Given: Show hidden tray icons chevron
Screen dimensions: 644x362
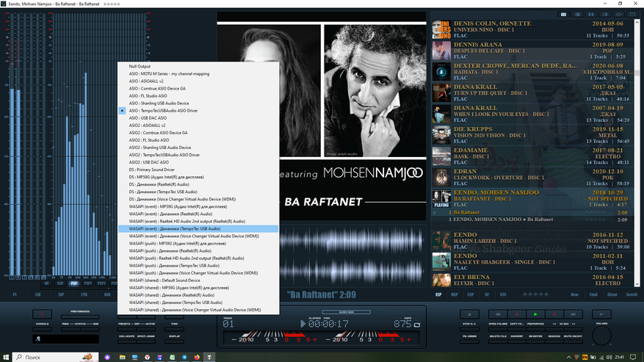Looking at the screenshot, I should (569, 358).
